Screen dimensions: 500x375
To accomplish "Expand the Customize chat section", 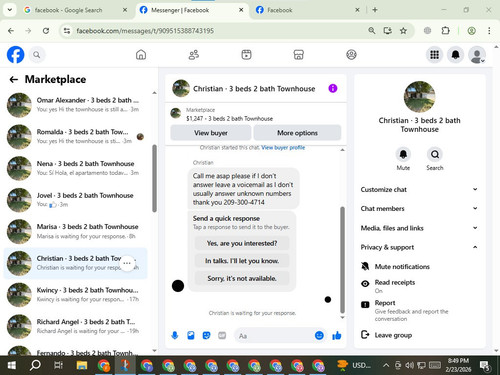I will click(419, 189).
